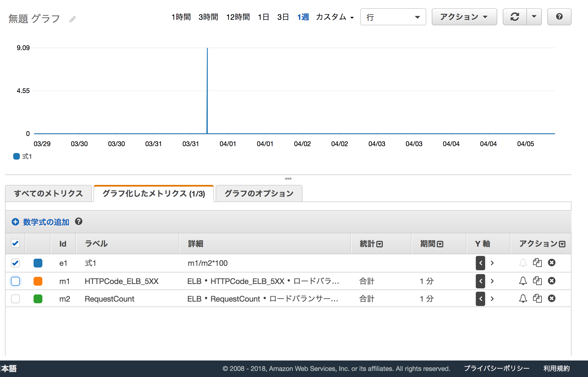Set time range to 3時間
588x377 pixels.
tap(208, 17)
